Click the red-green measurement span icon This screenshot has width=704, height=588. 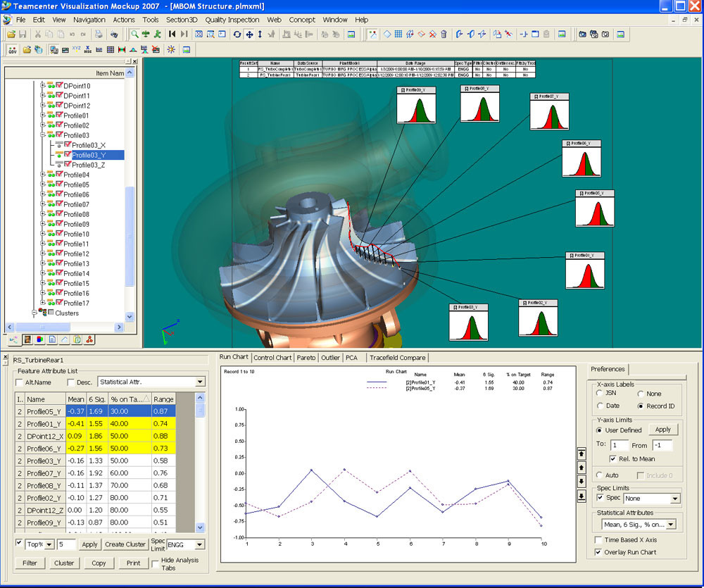[x=122, y=50]
